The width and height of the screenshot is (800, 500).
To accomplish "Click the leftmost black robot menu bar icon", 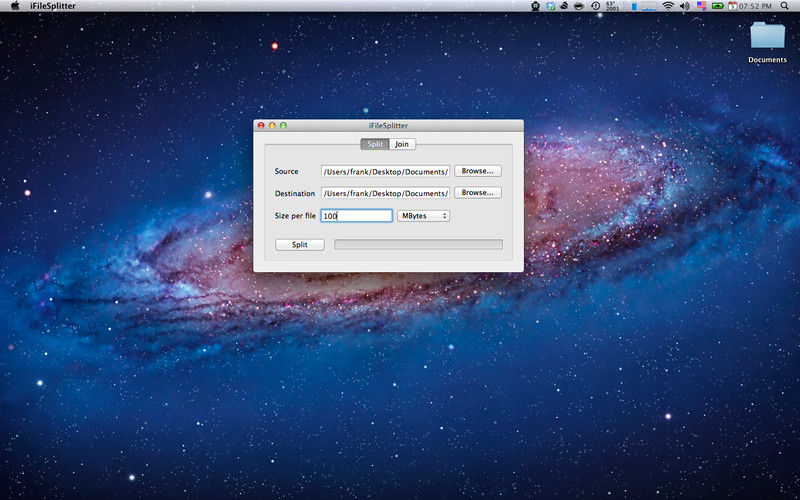I will [535, 6].
